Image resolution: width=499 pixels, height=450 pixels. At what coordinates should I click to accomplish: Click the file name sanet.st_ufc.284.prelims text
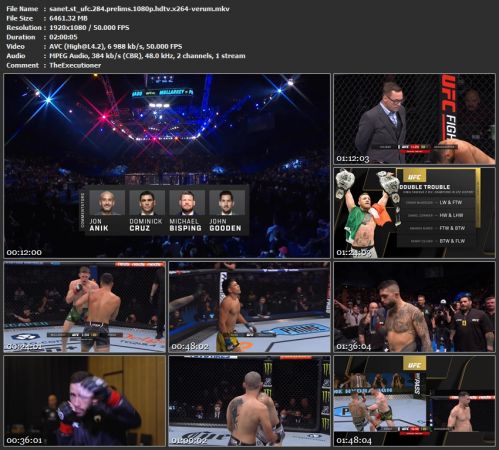(139, 9)
